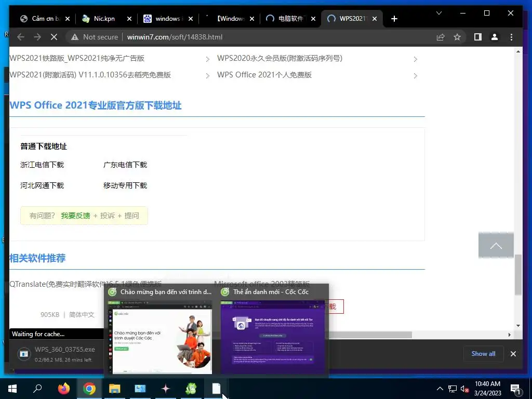Open network status tray icon
The image size is (532, 399).
pyautogui.click(x=453, y=389)
